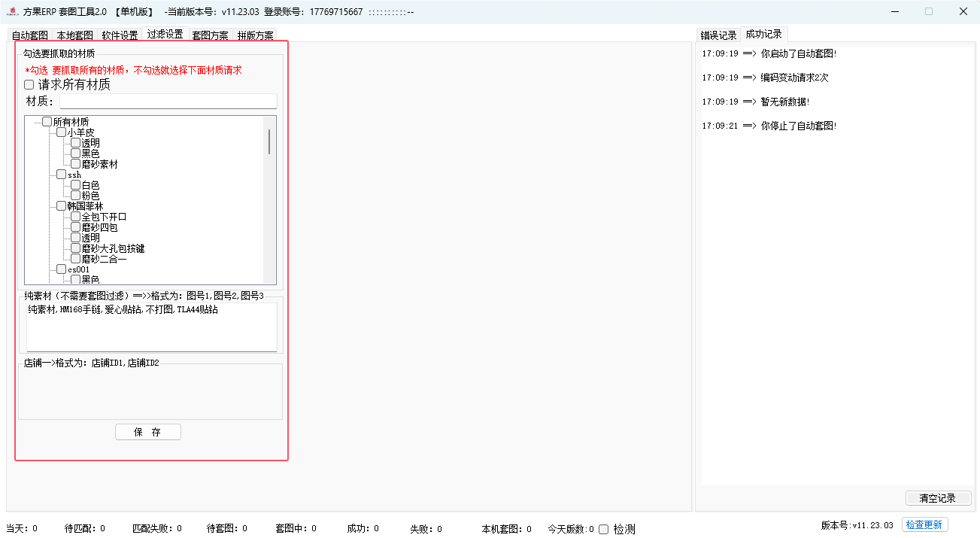Toggle the 检测 checkbox in status bar
This screenshot has width=980, height=538.
pos(603,529)
